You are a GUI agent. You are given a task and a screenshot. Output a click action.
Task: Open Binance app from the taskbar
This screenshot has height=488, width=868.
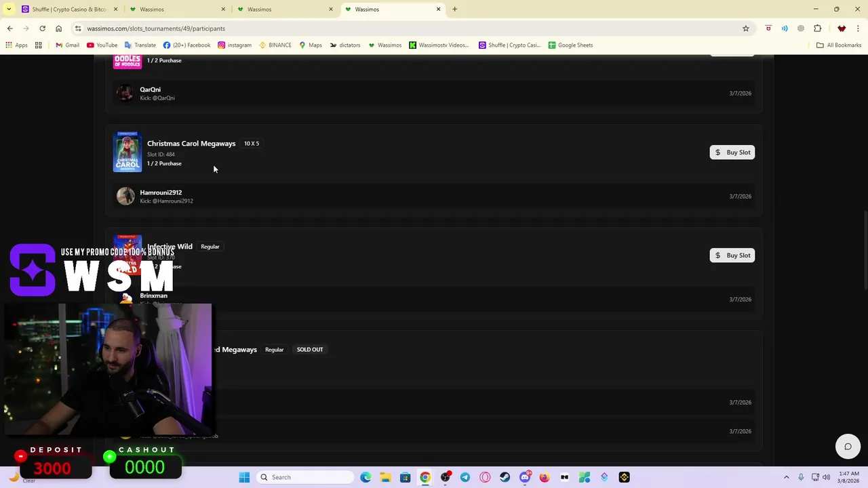[624, 477]
